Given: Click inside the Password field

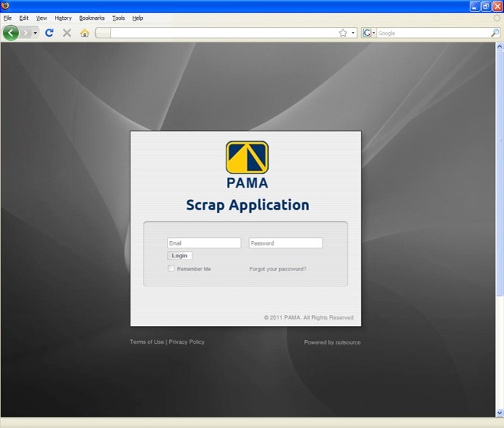Looking at the screenshot, I should pyautogui.click(x=286, y=243).
